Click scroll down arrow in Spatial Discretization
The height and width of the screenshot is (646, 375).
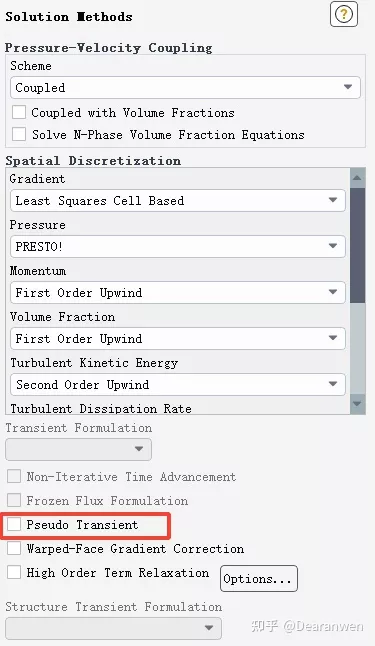[x=357, y=404]
